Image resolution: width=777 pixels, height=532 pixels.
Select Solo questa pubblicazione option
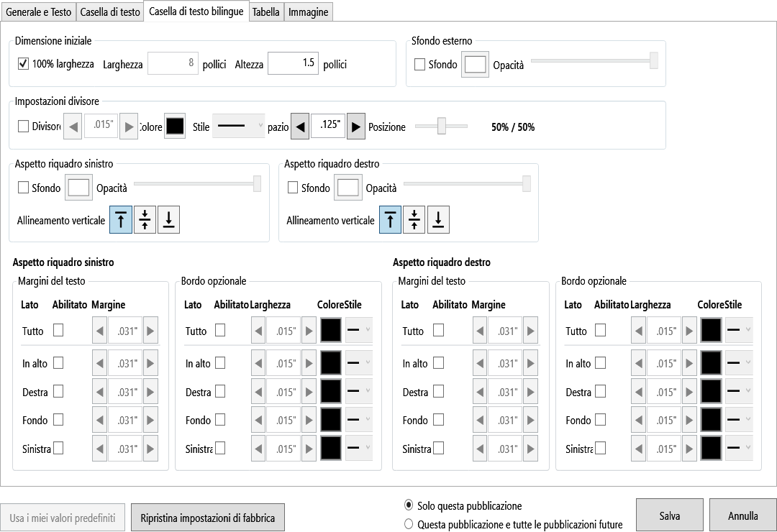point(409,505)
